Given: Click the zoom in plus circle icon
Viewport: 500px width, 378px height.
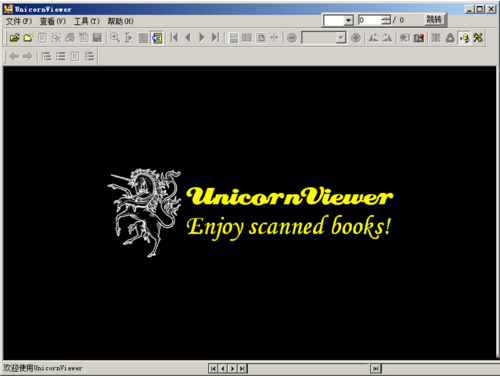Looking at the screenshot, I should pyautogui.click(x=356, y=38).
